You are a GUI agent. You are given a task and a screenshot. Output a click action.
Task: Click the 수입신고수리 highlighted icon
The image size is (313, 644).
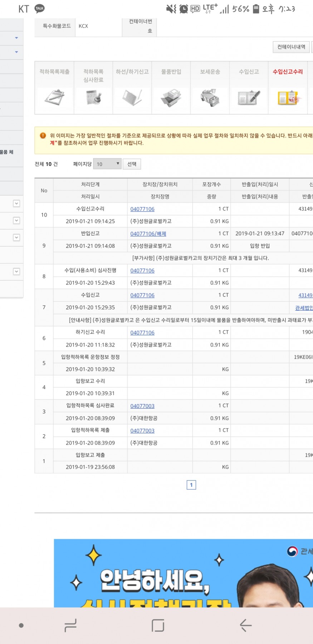288,98
